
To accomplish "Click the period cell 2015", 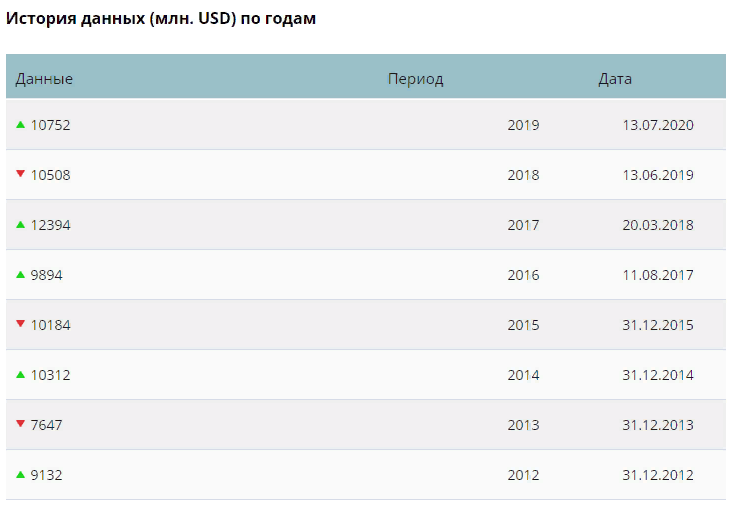I will coord(523,325).
